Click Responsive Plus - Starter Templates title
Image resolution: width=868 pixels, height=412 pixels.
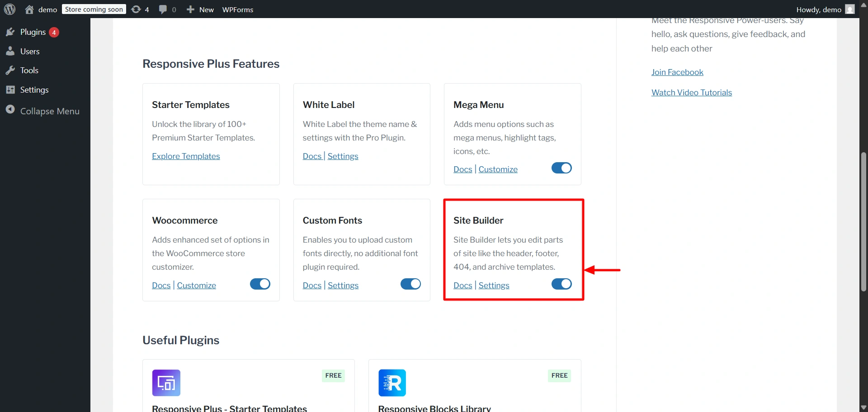point(229,408)
